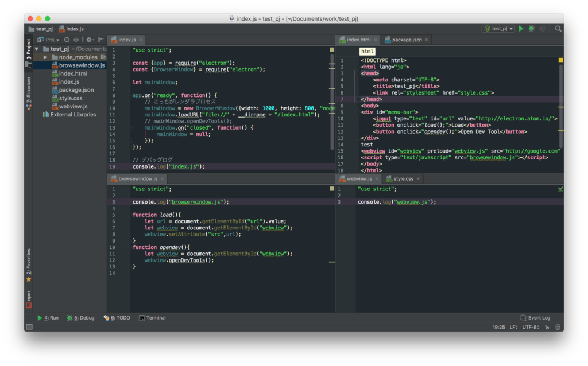Click the run with coverage icon
Viewport: 588px width, 366px height.
click(542, 29)
